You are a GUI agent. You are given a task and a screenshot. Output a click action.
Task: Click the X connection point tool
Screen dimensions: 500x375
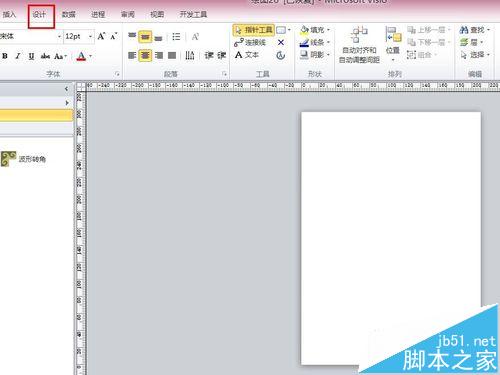point(281,42)
